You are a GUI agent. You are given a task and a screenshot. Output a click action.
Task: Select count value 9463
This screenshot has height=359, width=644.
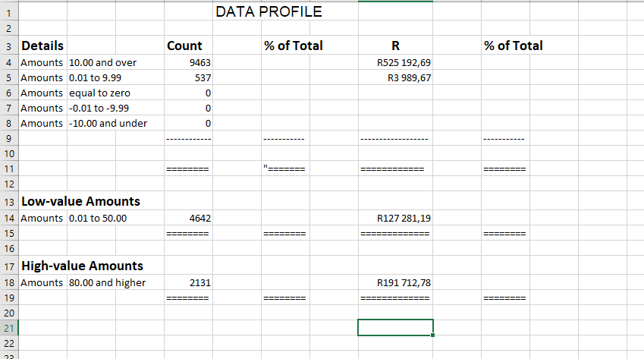click(188, 62)
